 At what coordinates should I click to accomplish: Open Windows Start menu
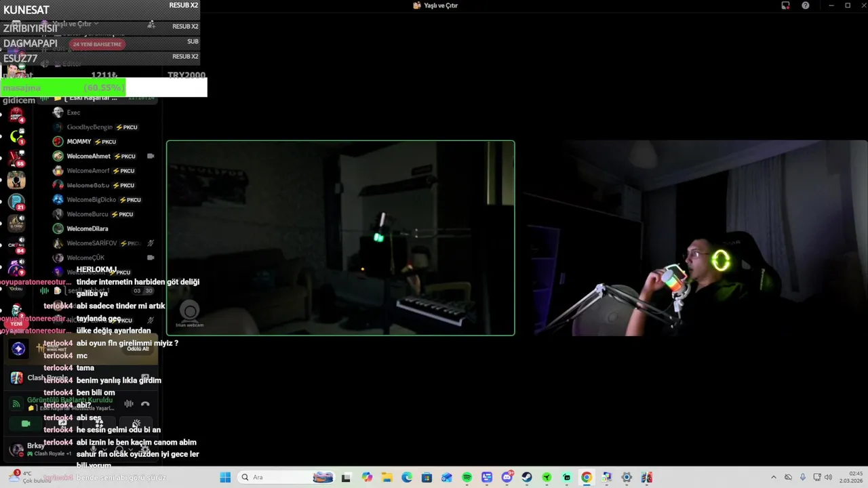pos(225,477)
